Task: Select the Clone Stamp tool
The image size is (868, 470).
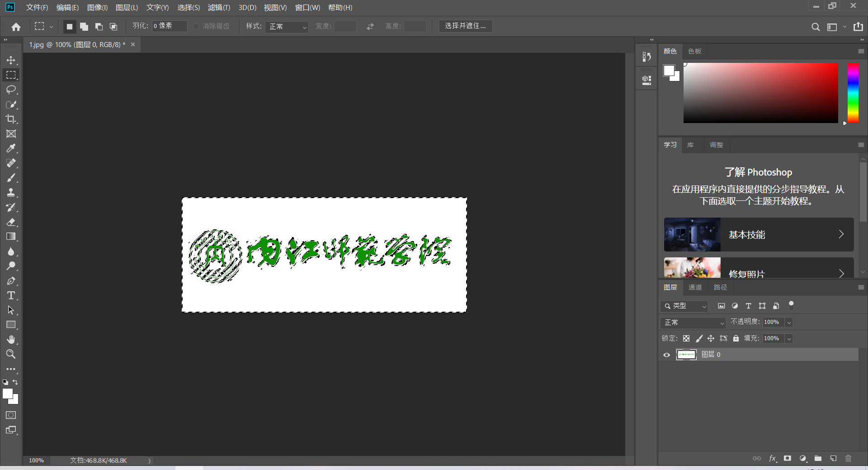Action: click(x=11, y=193)
